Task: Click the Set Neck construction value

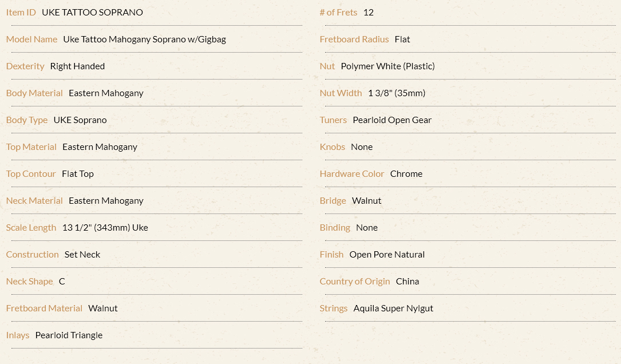Action: (82, 255)
